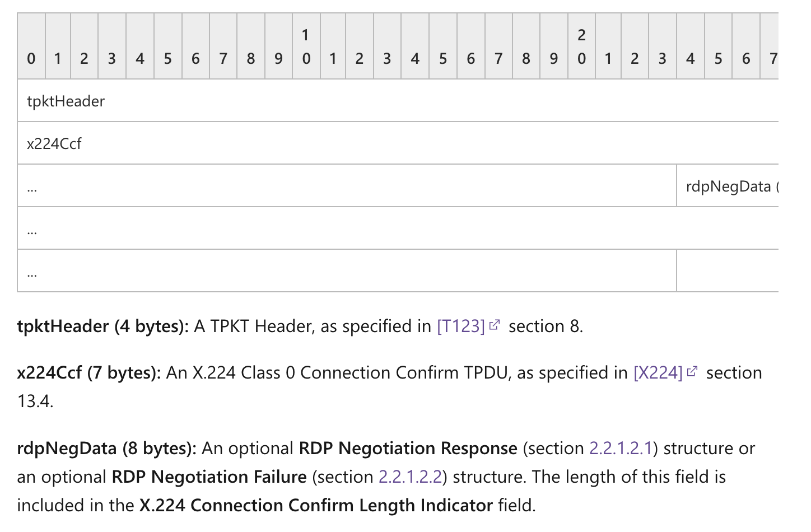Click the last ellipsis row in table
Screen dimensions: 811x532
347,271
